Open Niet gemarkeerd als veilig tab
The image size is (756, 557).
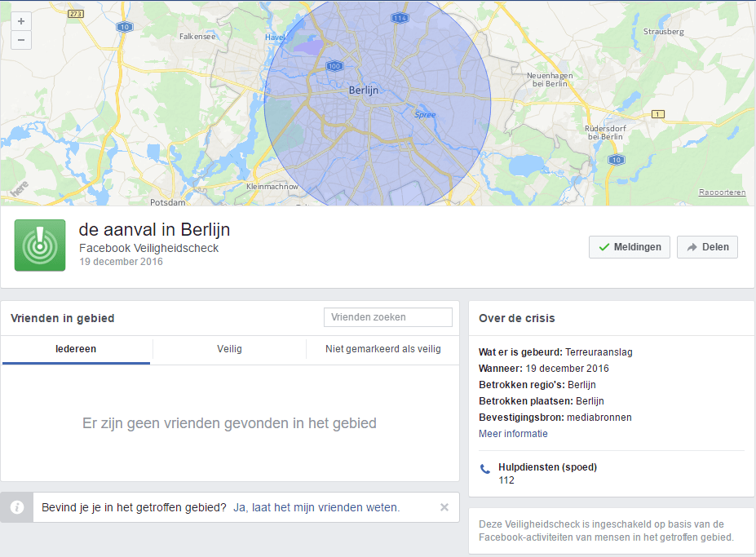pyautogui.click(x=382, y=349)
